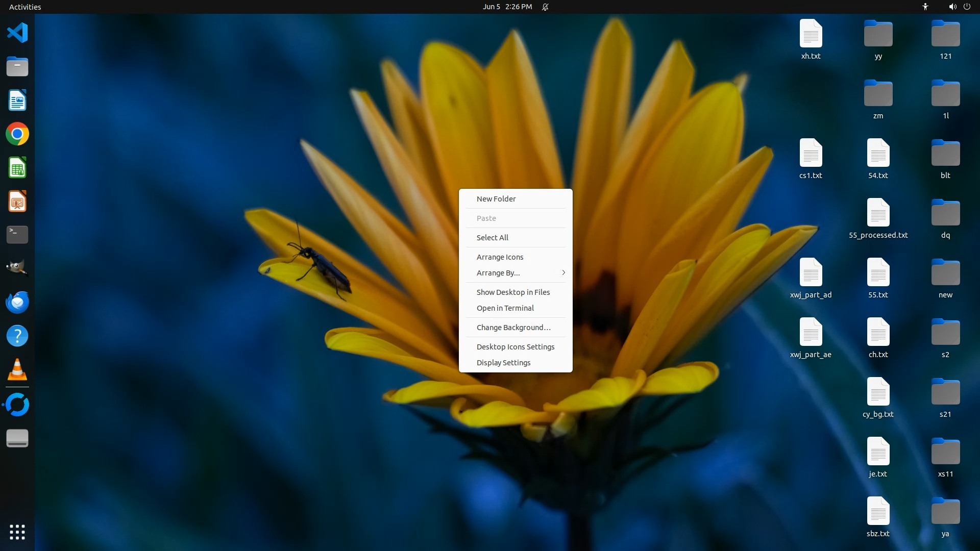Choose New Folder in context menu
The image size is (980, 551).
click(496, 199)
